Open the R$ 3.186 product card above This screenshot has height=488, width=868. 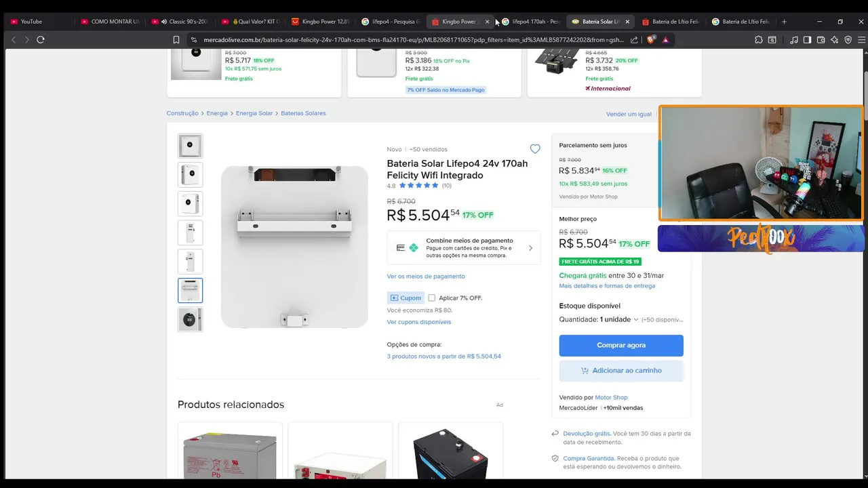(435, 73)
